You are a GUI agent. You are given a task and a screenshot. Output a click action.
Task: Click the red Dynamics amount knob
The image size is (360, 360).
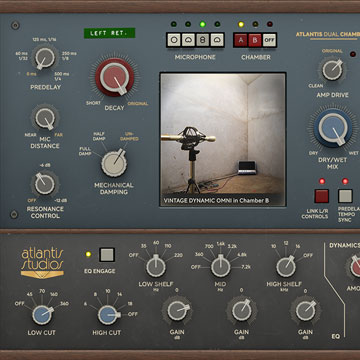354,267
